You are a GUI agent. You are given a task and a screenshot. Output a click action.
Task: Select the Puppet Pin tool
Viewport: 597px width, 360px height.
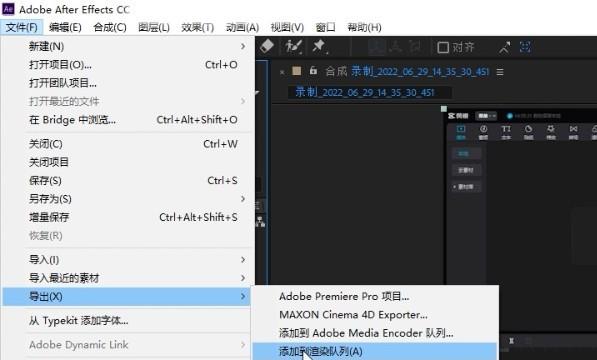[319, 46]
